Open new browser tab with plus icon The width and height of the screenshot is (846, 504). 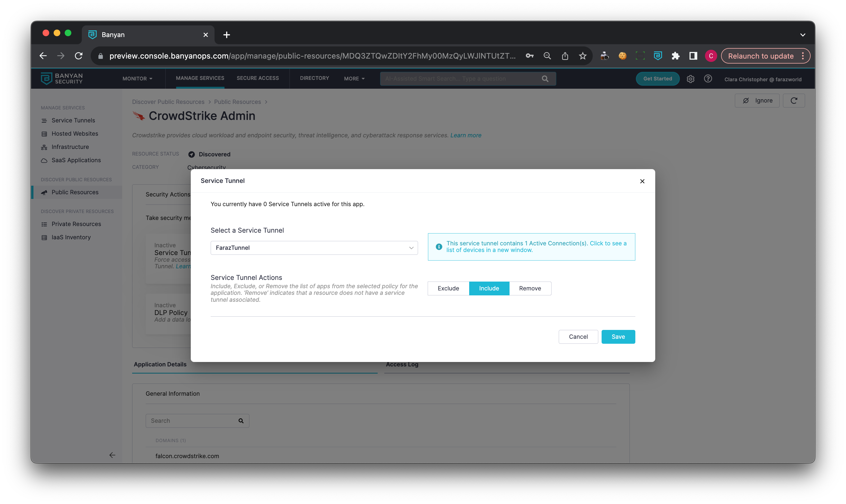coord(227,35)
